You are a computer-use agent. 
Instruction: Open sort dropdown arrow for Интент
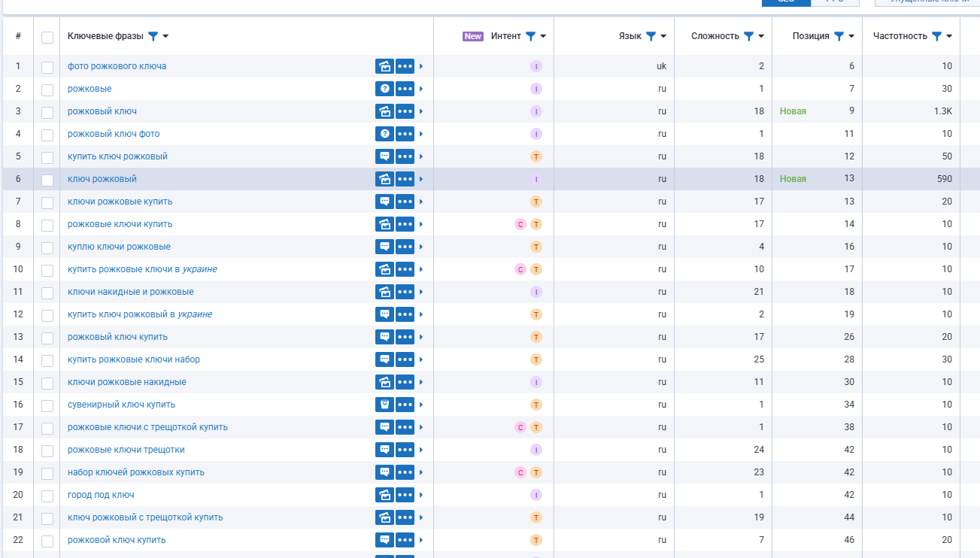click(x=543, y=36)
